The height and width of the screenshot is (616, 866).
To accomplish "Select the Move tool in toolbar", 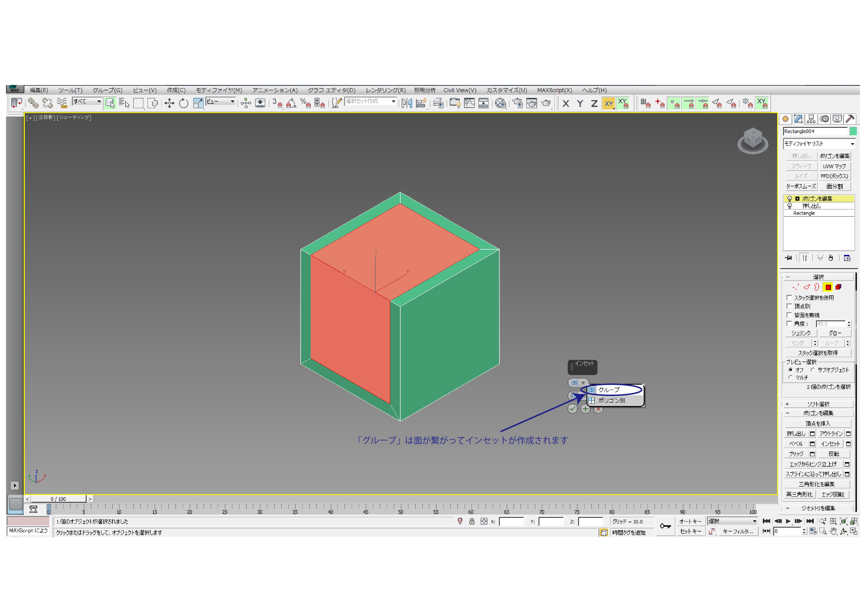I will (169, 103).
